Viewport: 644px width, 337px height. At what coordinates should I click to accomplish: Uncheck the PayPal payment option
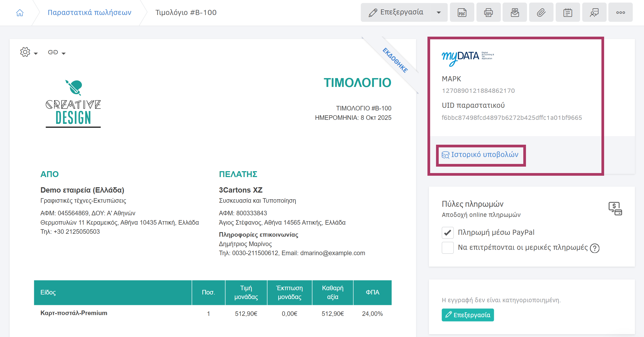pos(447,232)
